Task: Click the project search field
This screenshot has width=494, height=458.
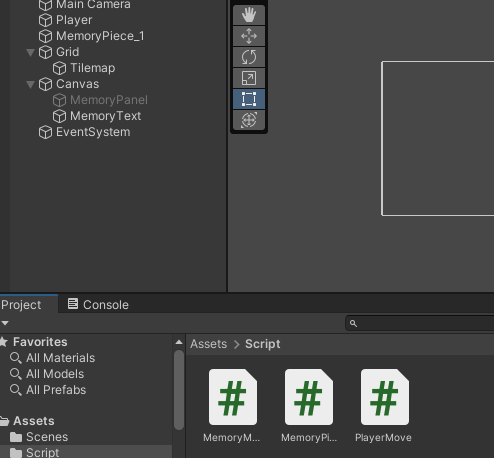Action: (x=420, y=323)
